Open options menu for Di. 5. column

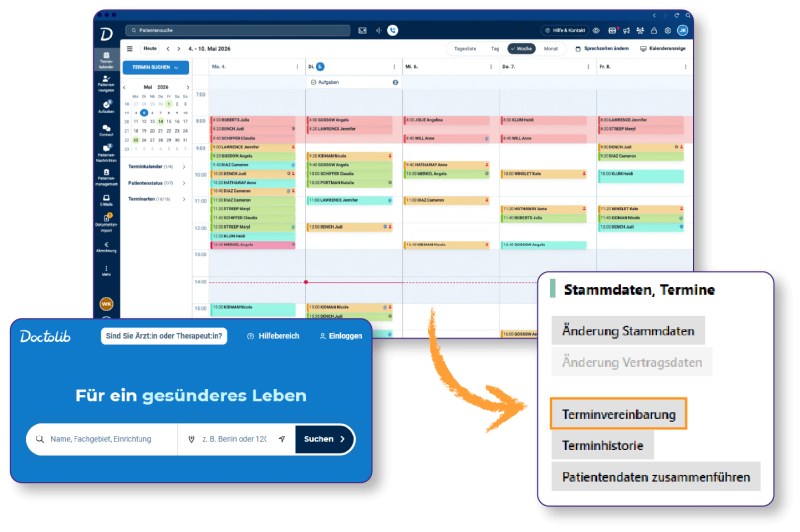coord(394,67)
